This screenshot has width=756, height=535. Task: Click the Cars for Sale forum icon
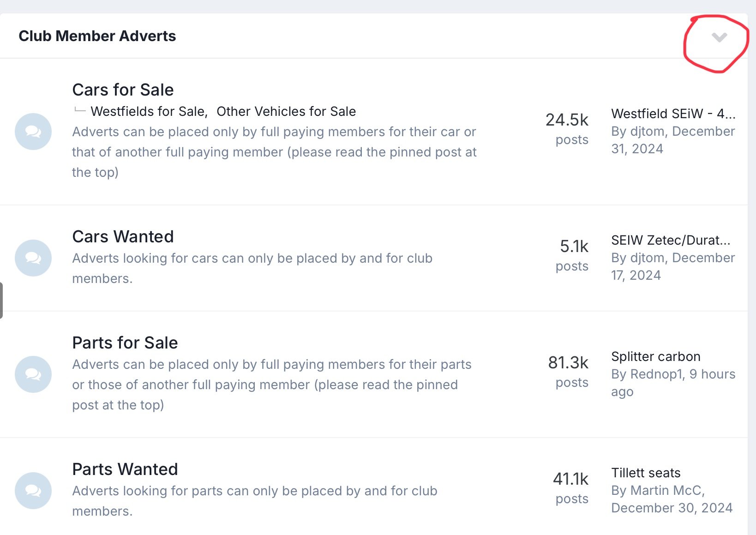33,132
